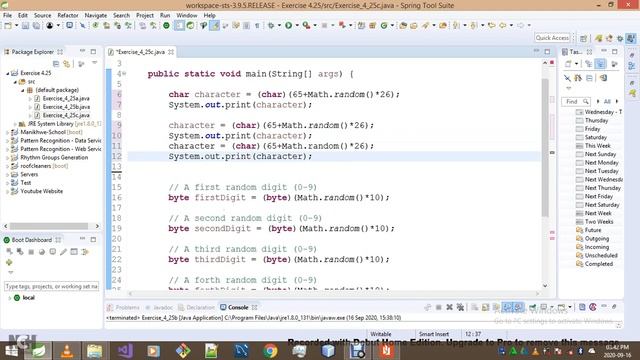Viewport: 640px width, 360px height.
Task: Toggle Block Selection Mode in the toolbar
Action: pos(246,25)
